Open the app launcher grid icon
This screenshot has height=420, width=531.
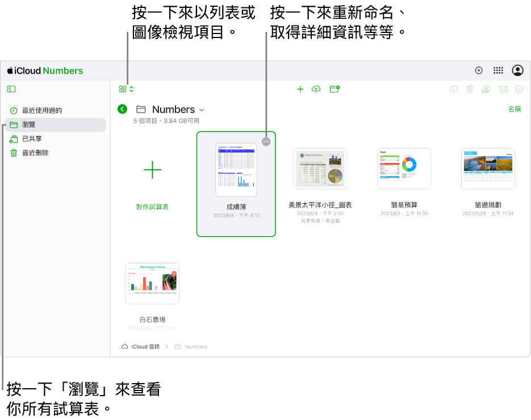pyautogui.click(x=498, y=70)
